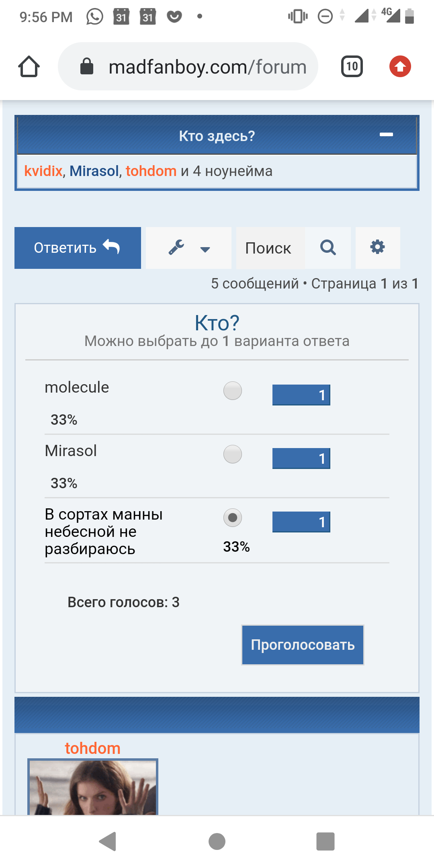Viewport: 434px width, 868px height.
Task: Open Mirasol profile link in online list
Action: [94, 171]
